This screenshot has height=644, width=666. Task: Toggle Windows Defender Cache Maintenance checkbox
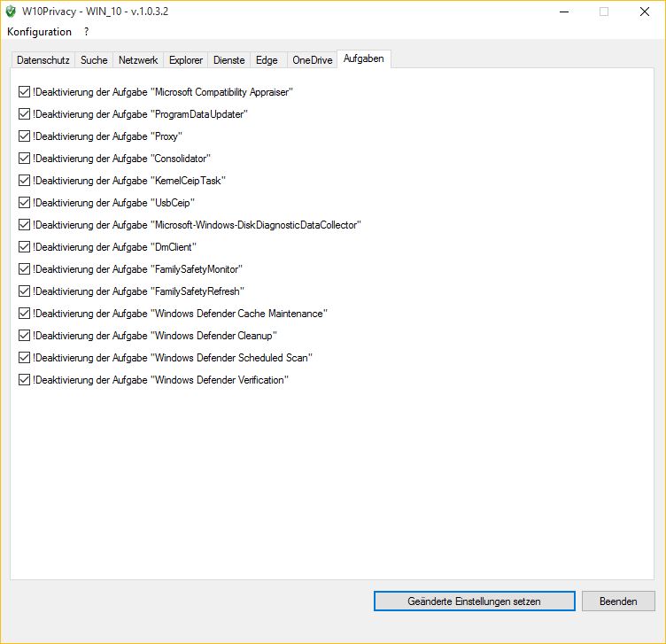pyautogui.click(x=24, y=313)
